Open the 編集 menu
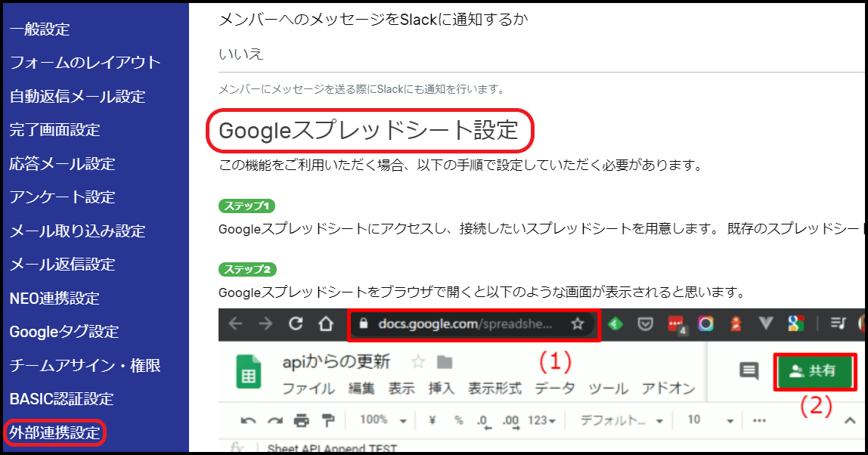 point(361,388)
